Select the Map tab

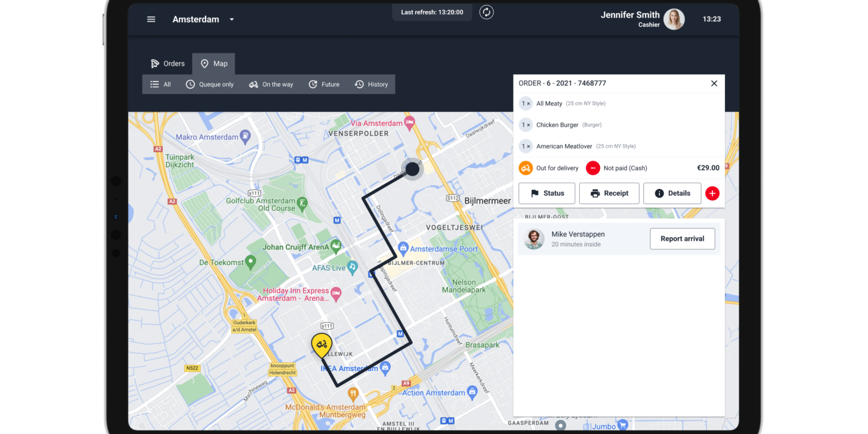214,63
